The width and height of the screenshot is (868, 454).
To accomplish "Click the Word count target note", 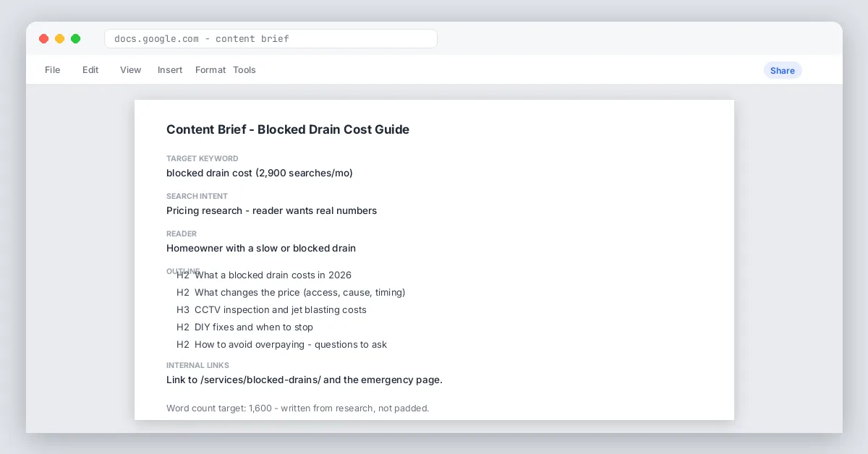I will pos(298,408).
